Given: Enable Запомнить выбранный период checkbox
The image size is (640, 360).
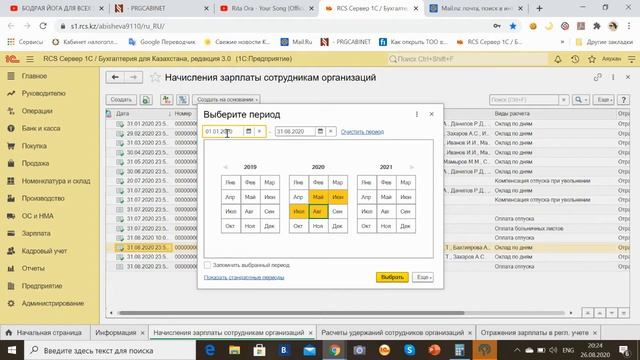Looking at the screenshot, I should click(207, 265).
